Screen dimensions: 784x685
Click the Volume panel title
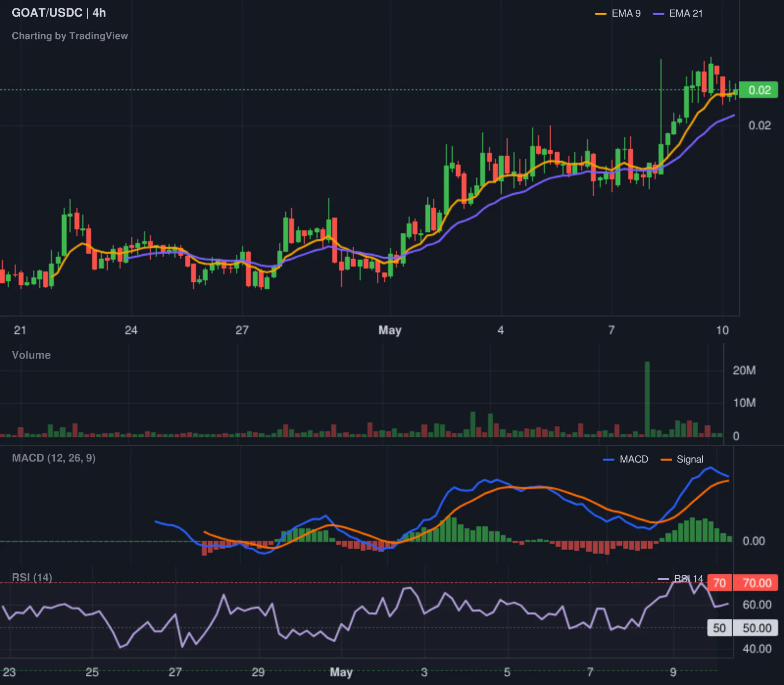(31, 355)
